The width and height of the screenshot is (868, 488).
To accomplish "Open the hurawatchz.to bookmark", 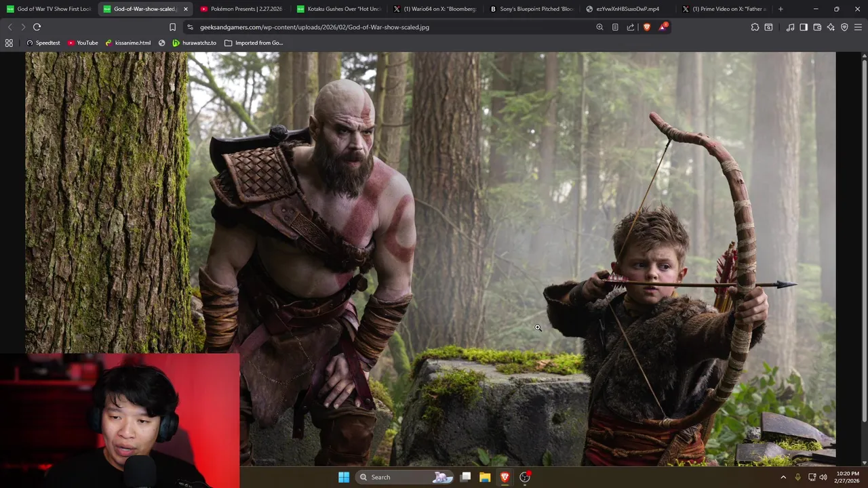I will pyautogui.click(x=194, y=43).
